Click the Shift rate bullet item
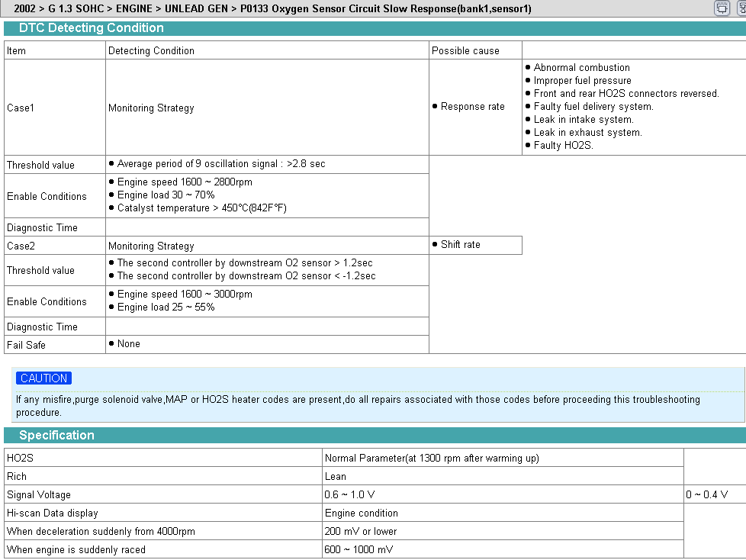 pyautogui.click(x=460, y=245)
